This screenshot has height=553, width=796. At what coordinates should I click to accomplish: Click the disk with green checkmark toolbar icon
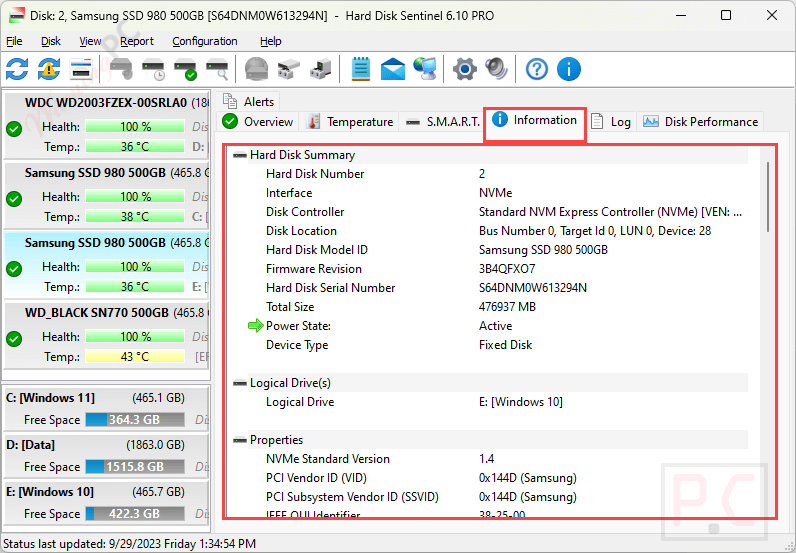(185, 69)
